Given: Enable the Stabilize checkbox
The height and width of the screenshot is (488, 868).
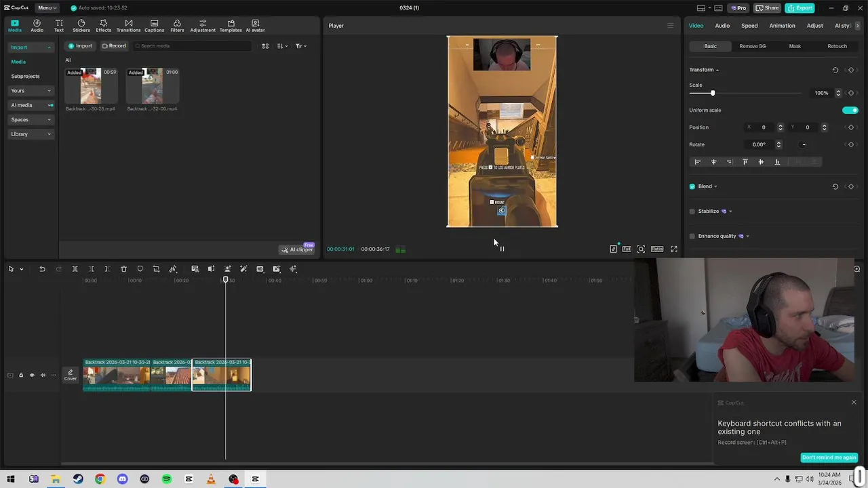Looking at the screenshot, I should pyautogui.click(x=692, y=211).
